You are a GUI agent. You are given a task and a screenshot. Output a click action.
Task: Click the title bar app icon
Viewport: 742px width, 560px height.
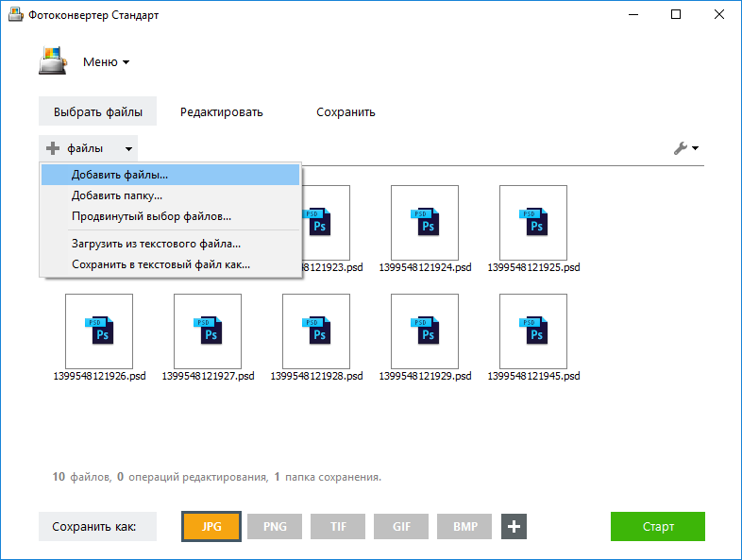coord(15,15)
